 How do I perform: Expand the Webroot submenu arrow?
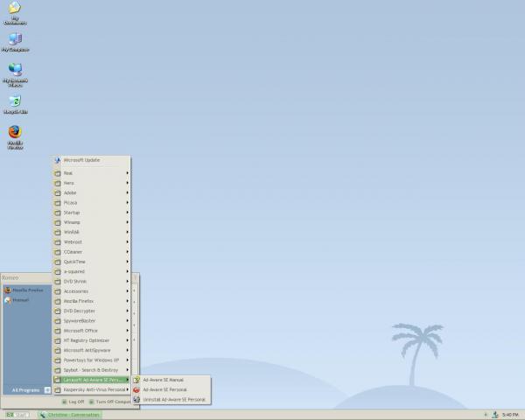click(127, 241)
